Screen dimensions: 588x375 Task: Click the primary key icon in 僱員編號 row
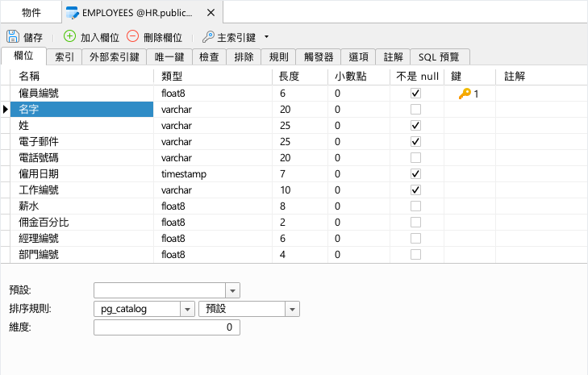tap(465, 94)
